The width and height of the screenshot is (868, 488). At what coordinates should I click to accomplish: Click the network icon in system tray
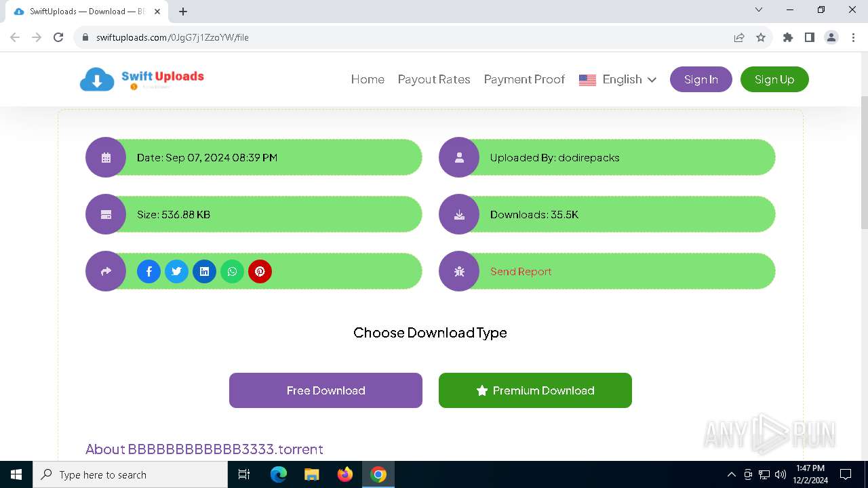764,474
